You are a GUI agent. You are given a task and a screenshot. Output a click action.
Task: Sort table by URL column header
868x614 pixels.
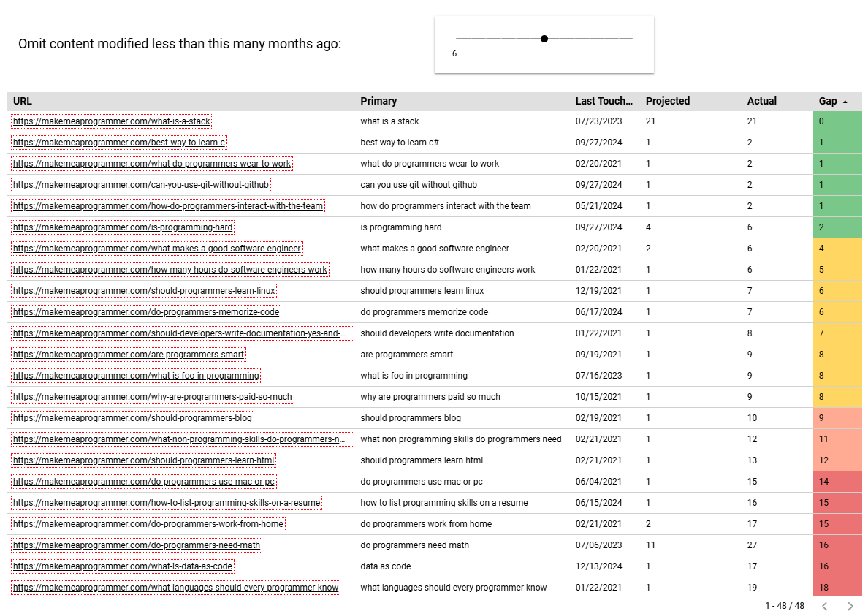click(23, 102)
